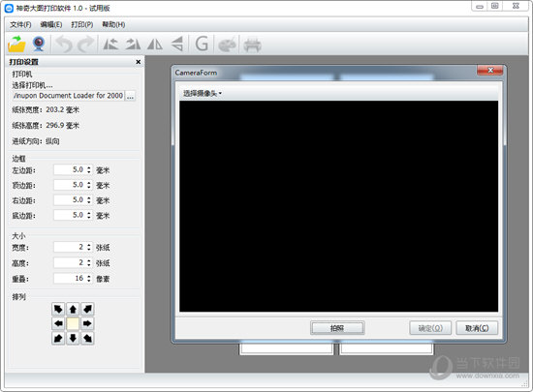
Task: Click the color palette toolbar icon
Action: point(227,45)
